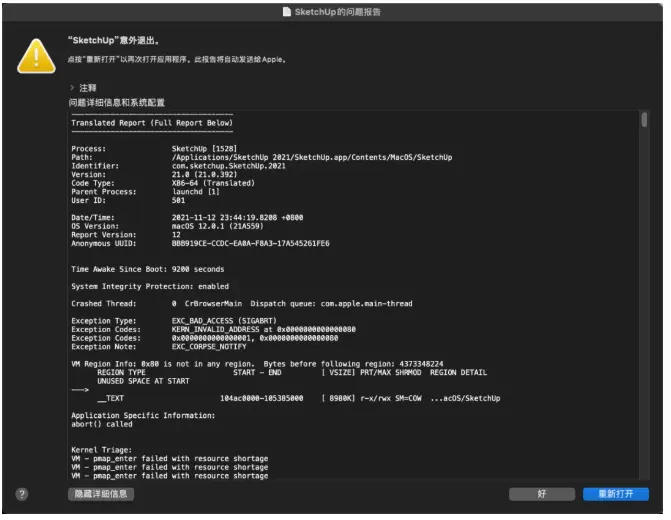Click the '“SketchUp”意外退出' headline
Screen dimensions: 671x520
113,41
